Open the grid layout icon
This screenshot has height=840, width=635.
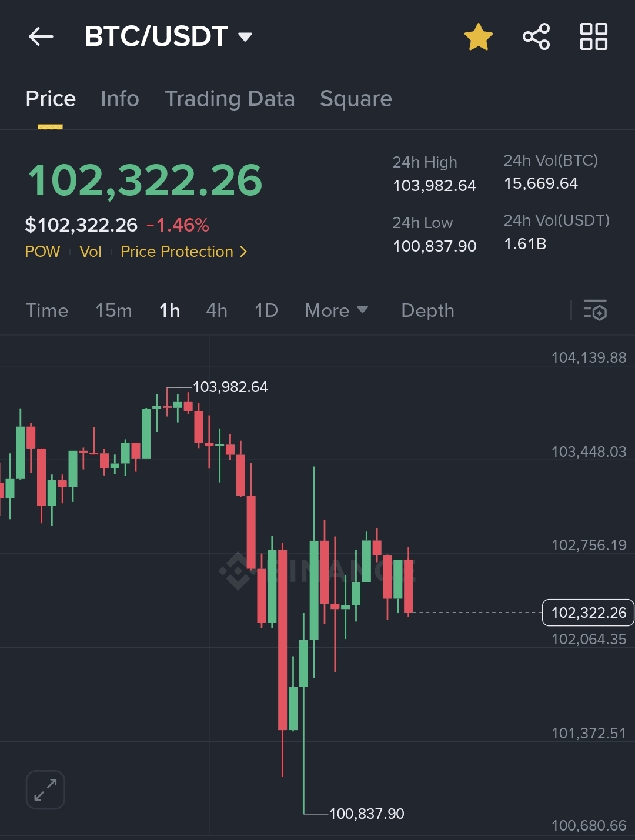593,37
